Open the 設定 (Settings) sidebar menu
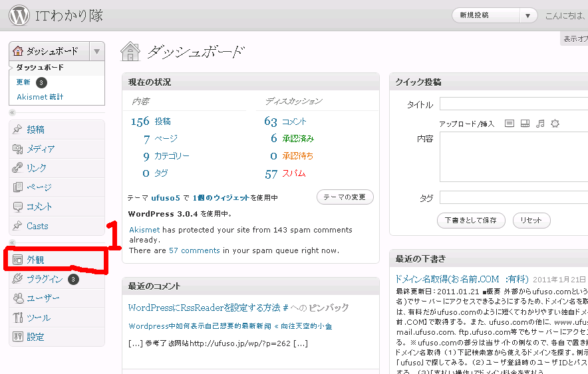The height and width of the screenshot is (374, 588). pyautogui.click(x=35, y=337)
